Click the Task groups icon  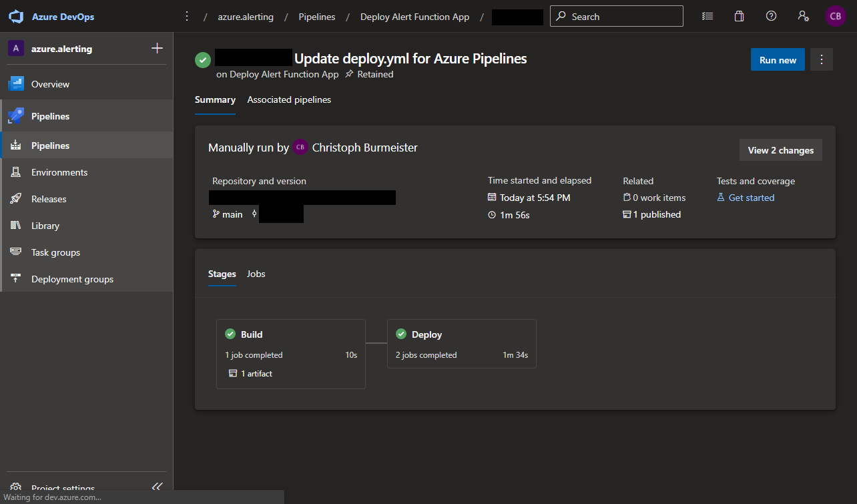click(x=16, y=252)
